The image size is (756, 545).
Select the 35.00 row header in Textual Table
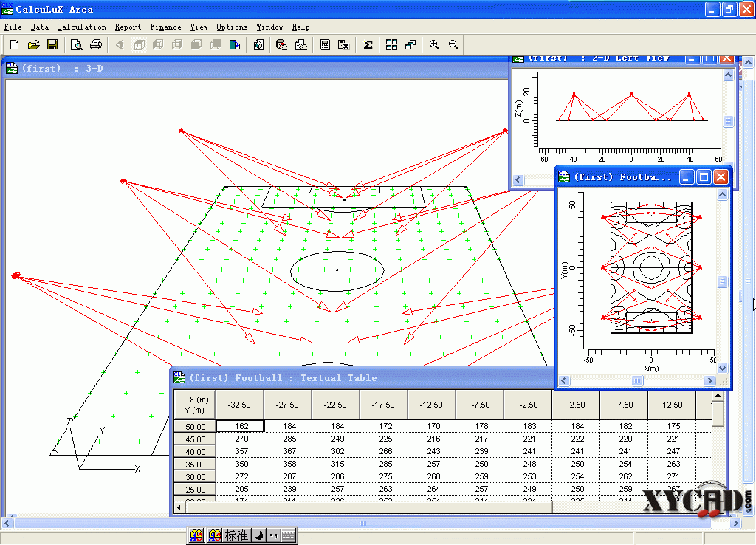pos(195,465)
